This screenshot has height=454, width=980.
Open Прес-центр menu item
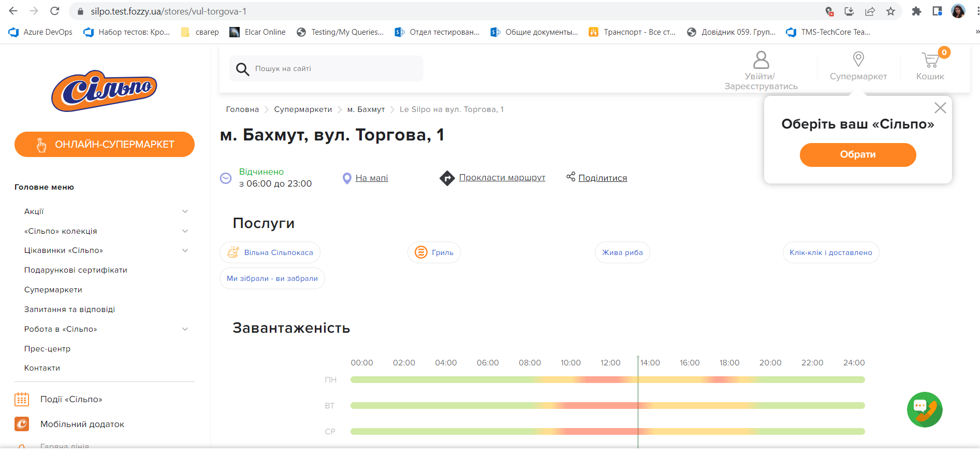(x=47, y=349)
